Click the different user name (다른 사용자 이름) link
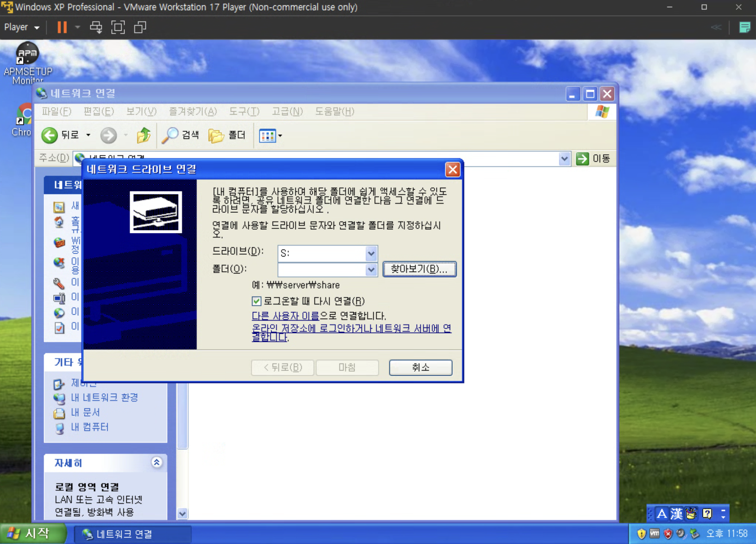 click(285, 316)
